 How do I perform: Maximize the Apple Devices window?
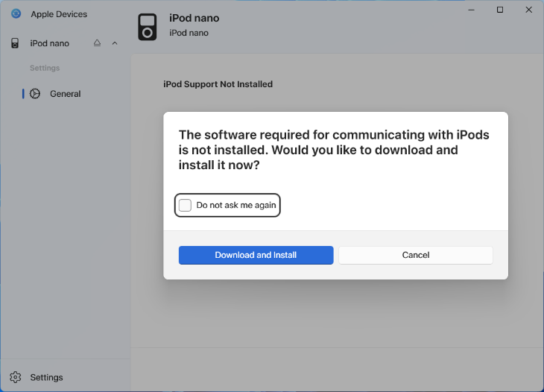500,10
